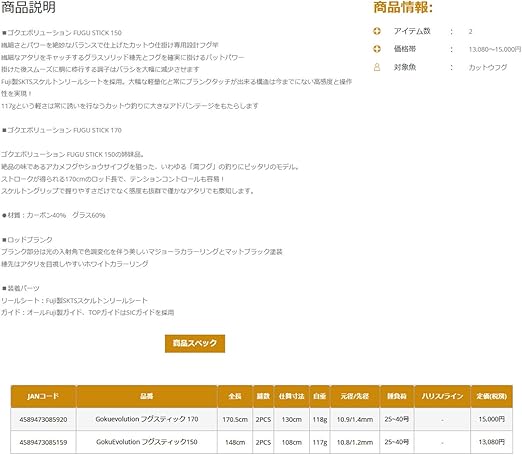Click the アイテム数 label

(412, 31)
